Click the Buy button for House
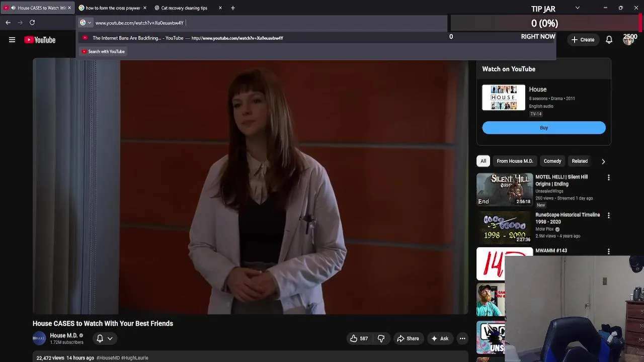 tap(544, 128)
